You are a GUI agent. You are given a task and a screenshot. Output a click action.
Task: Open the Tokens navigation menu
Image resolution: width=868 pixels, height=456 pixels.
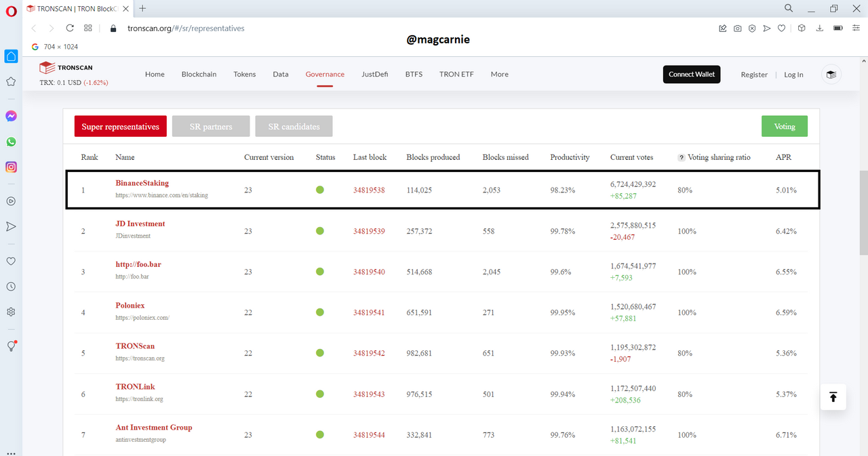pyautogui.click(x=245, y=75)
